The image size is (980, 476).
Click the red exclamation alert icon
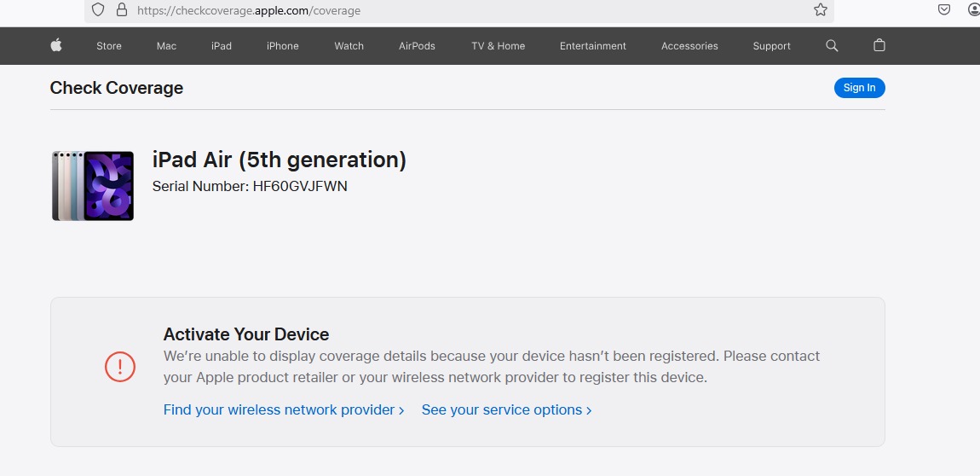pos(120,367)
